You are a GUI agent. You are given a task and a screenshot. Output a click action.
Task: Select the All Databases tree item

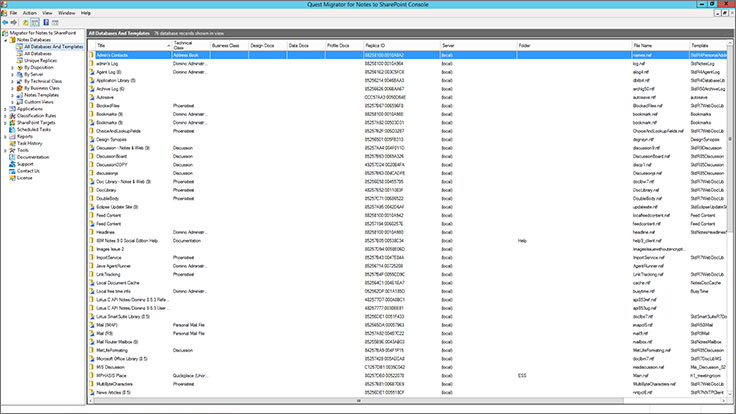point(38,54)
